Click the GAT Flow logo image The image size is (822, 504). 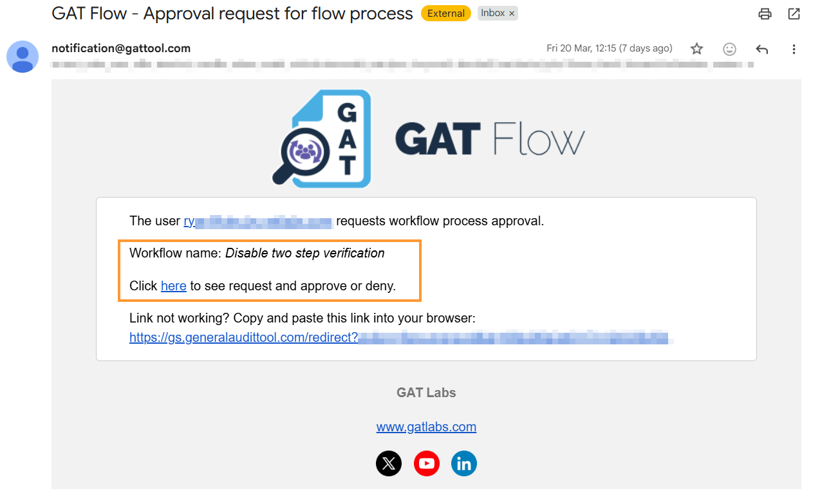click(426, 138)
